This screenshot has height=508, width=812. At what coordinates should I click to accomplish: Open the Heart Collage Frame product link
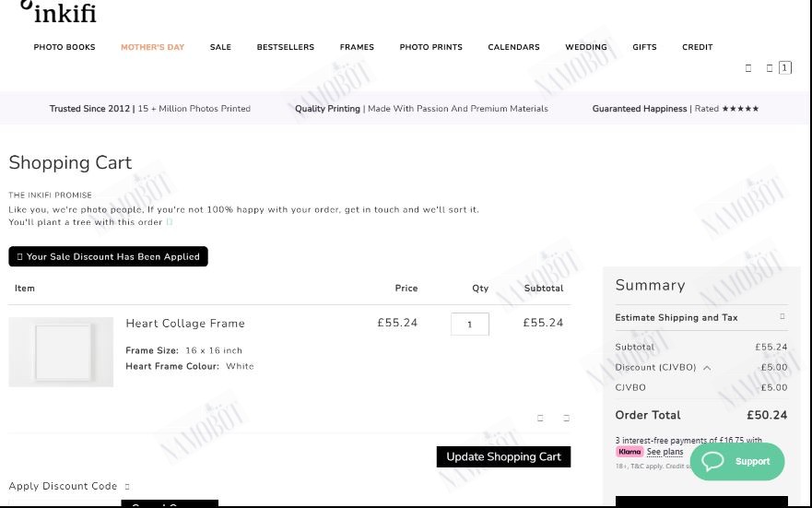click(185, 323)
